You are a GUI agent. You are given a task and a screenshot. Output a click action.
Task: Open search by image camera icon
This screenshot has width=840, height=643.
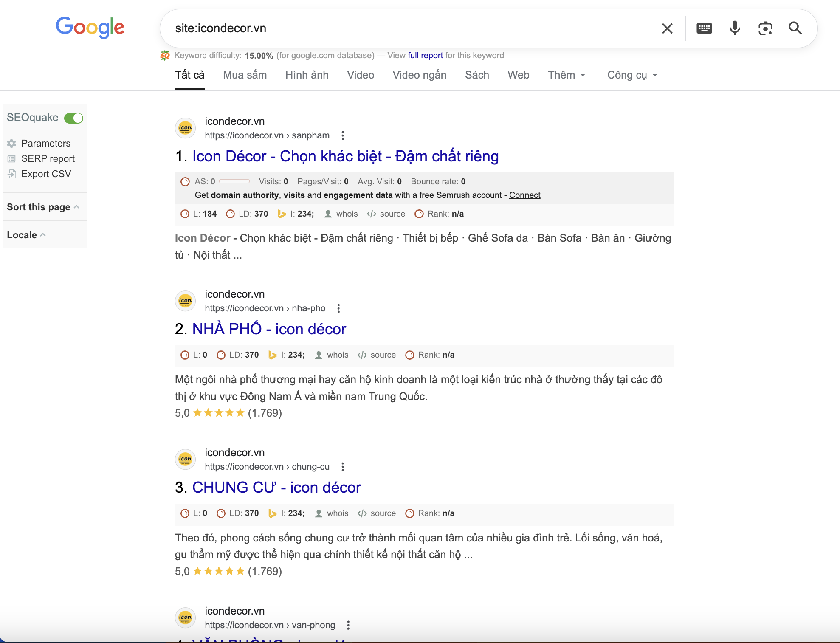tap(765, 28)
